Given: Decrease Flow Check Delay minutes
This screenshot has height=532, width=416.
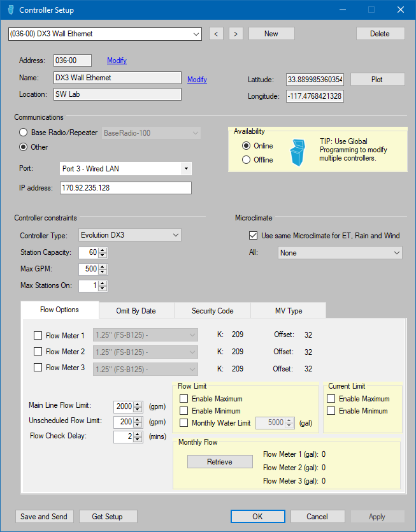Looking at the screenshot, I should tap(138, 440).
